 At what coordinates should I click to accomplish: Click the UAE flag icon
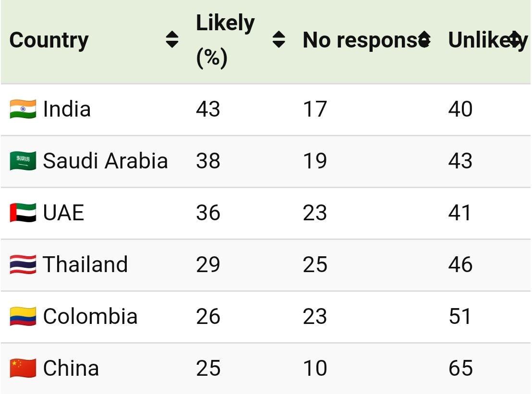coord(23,213)
